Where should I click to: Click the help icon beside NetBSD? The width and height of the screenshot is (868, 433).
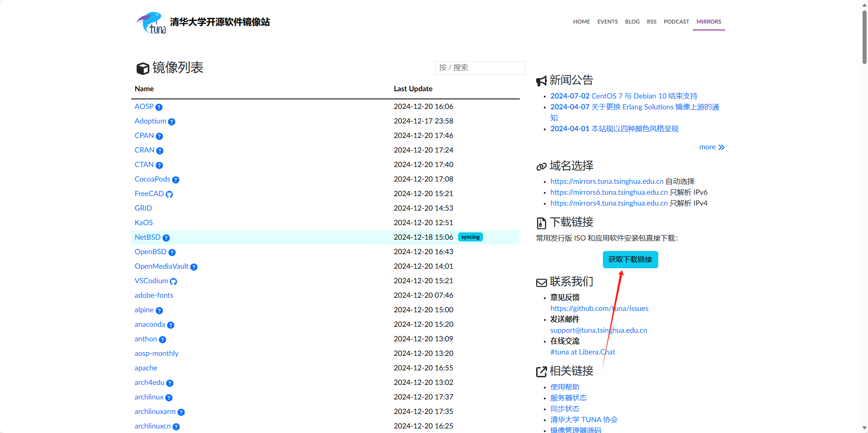pyautogui.click(x=166, y=238)
